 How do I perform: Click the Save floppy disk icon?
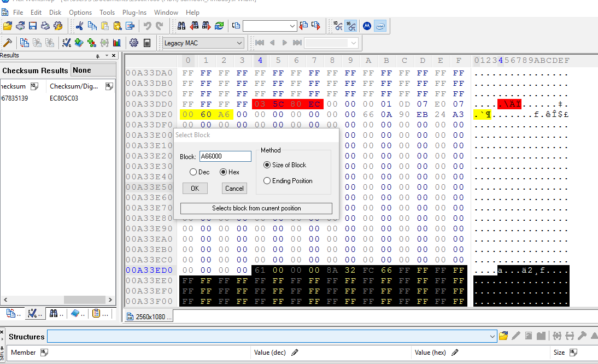(33, 26)
